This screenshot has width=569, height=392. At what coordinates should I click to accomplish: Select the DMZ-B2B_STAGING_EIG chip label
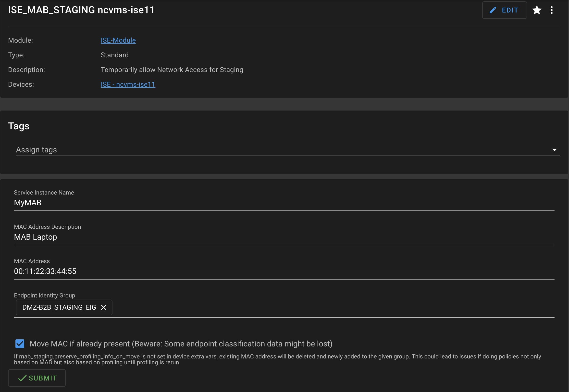coord(59,307)
